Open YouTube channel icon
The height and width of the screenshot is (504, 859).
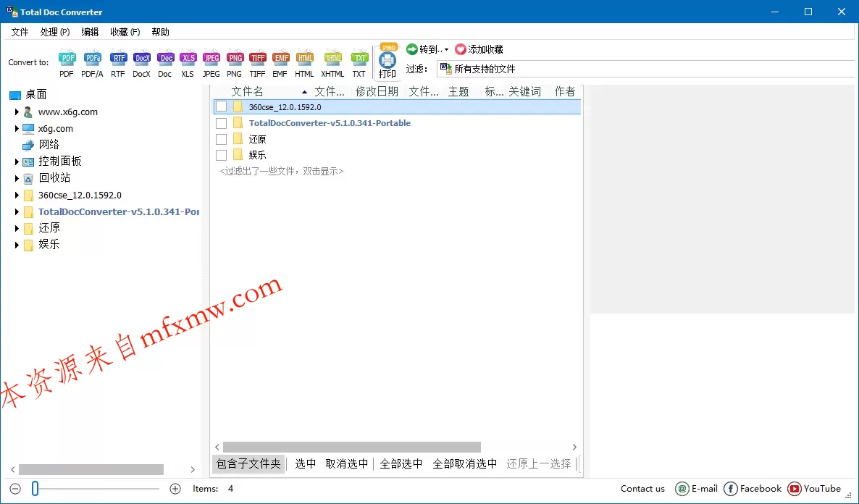tap(794, 489)
